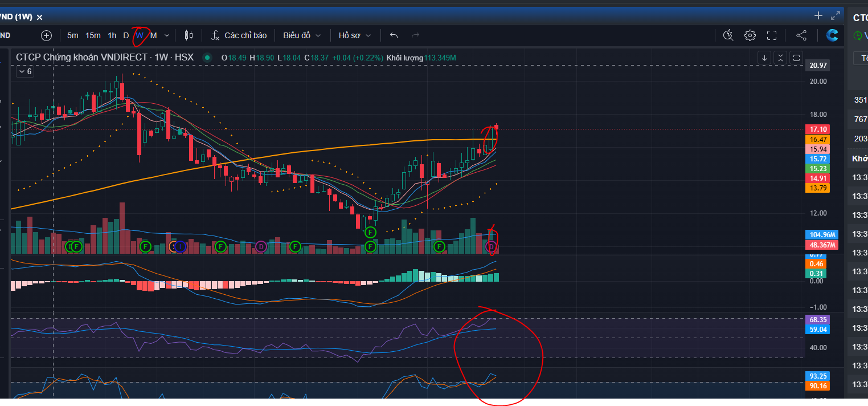Enter fullscreen mode with the brackets icon
The height and width of the screenshot is (406, 868).
pos(772,35)
